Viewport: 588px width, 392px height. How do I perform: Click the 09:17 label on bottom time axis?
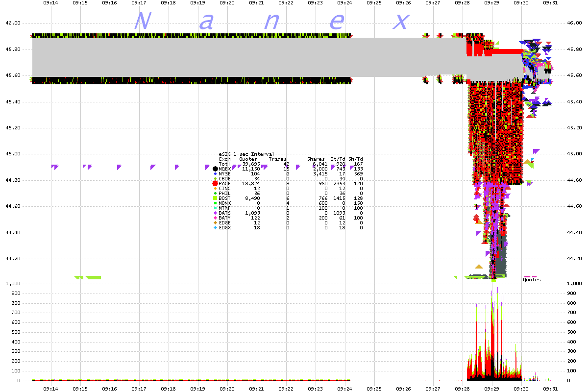(139, 388)
